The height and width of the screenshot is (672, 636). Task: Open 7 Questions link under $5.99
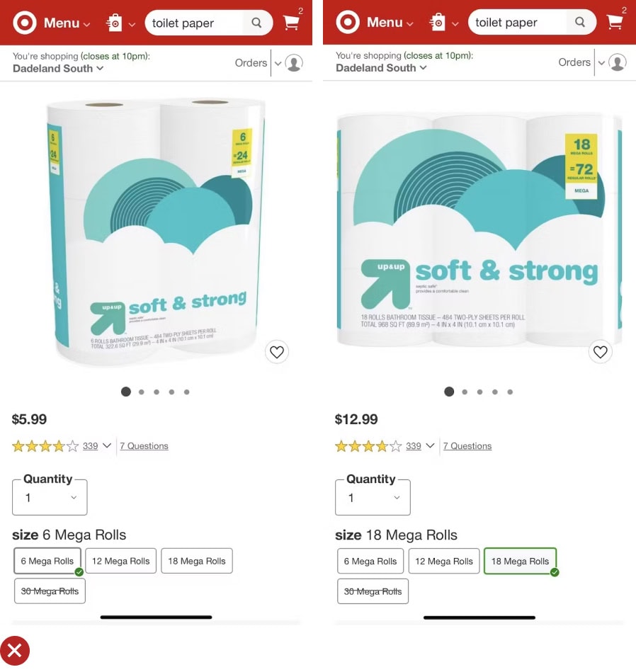coord(144,445)
